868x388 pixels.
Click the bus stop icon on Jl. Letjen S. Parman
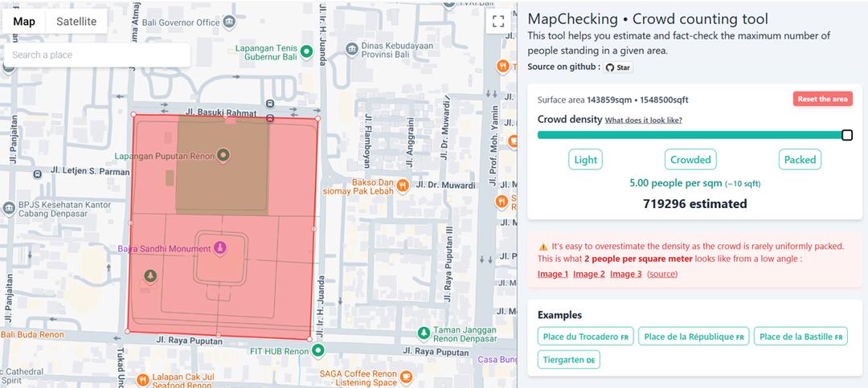pos(37,174)
